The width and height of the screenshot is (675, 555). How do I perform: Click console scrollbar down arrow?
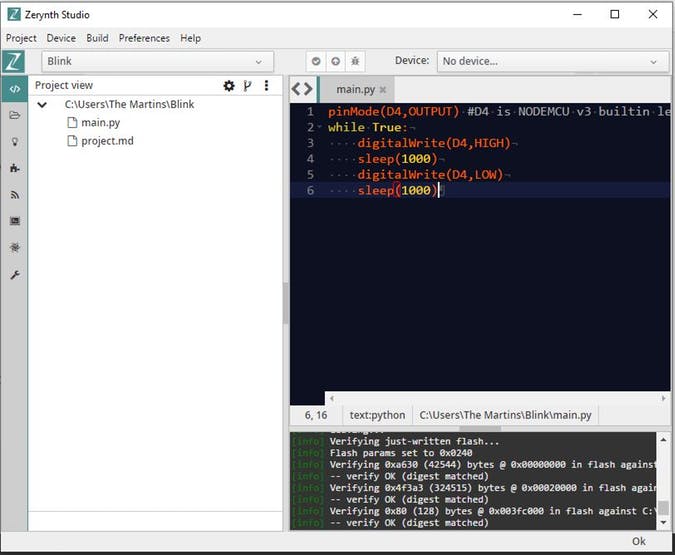(x=663, y=522)
